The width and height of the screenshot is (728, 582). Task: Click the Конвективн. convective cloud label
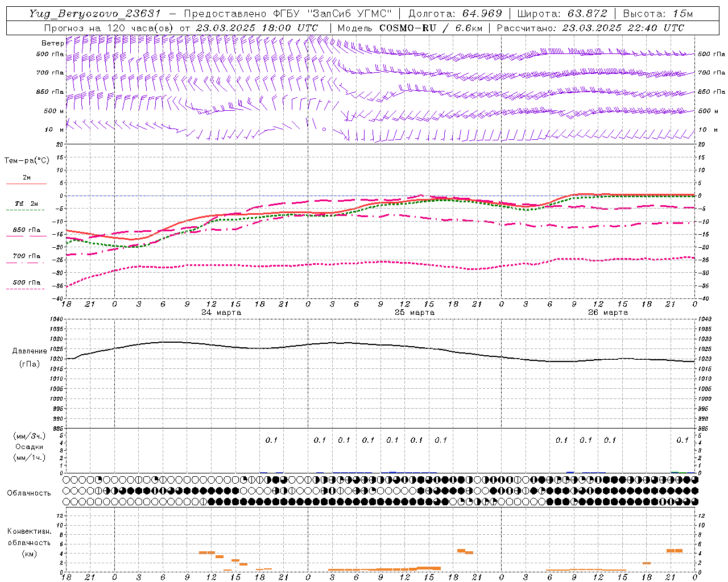(x=29, y=531)
